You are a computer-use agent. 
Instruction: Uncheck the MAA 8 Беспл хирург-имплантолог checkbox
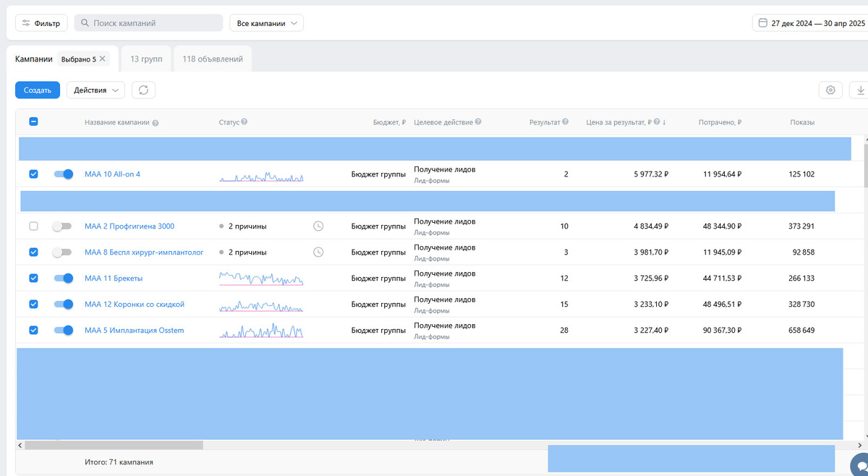pos(33,252)
